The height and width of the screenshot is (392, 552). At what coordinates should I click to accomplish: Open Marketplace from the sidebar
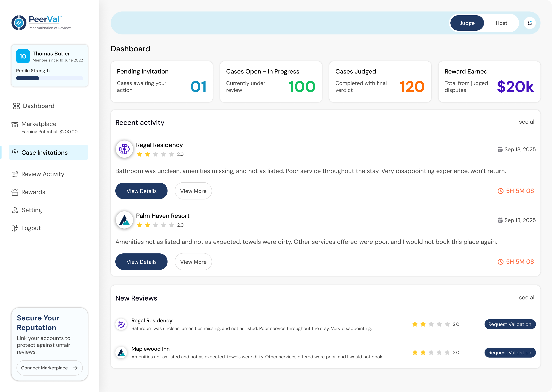coord(39,124)
